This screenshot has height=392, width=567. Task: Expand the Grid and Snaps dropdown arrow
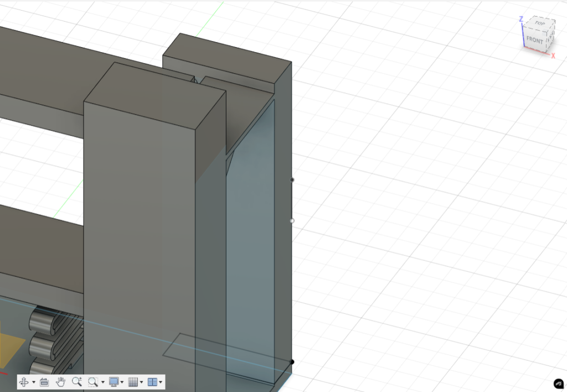[141, 382]
